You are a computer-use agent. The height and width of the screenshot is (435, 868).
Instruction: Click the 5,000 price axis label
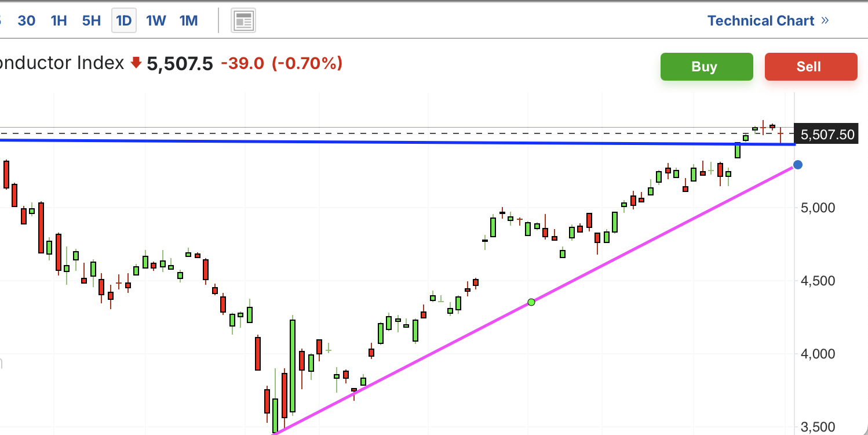point(818,208)
